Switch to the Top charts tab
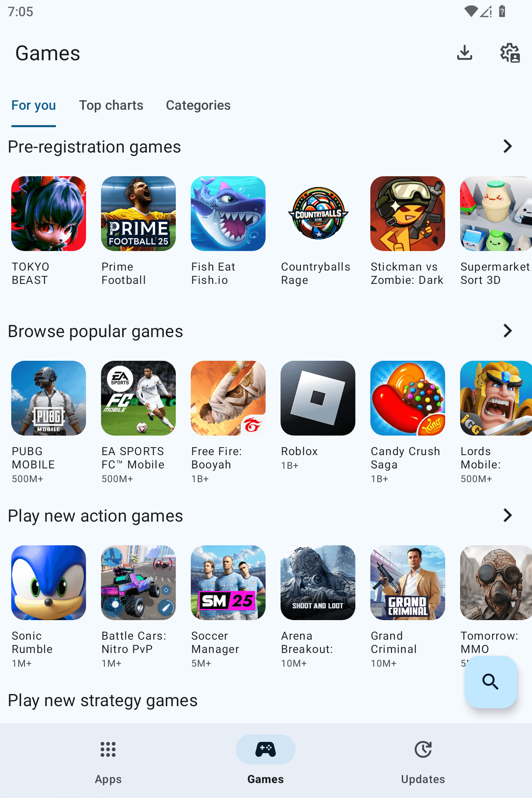Screen dimensions: 532x798 111,105
